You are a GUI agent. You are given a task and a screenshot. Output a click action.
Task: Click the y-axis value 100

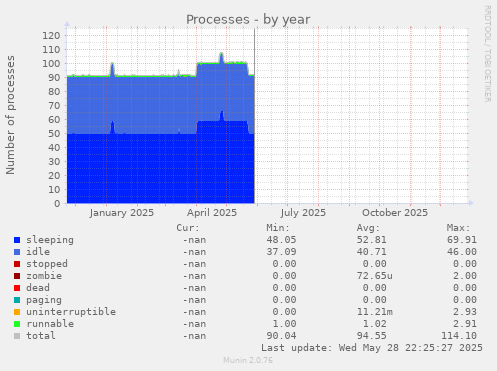point(51,64)
